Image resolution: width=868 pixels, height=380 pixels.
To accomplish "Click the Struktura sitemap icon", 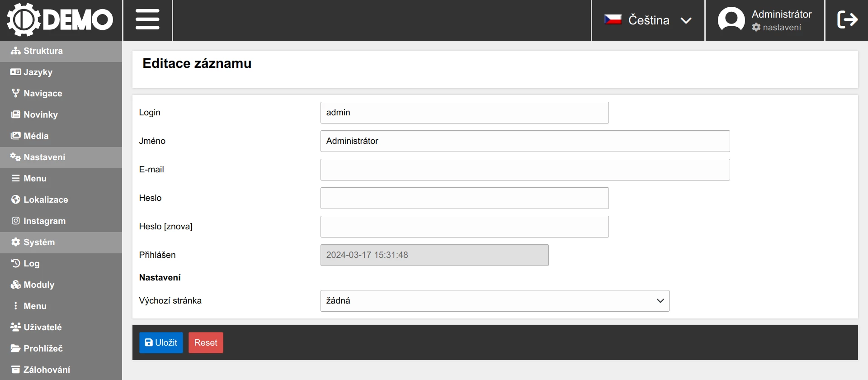I will [16, 51].
